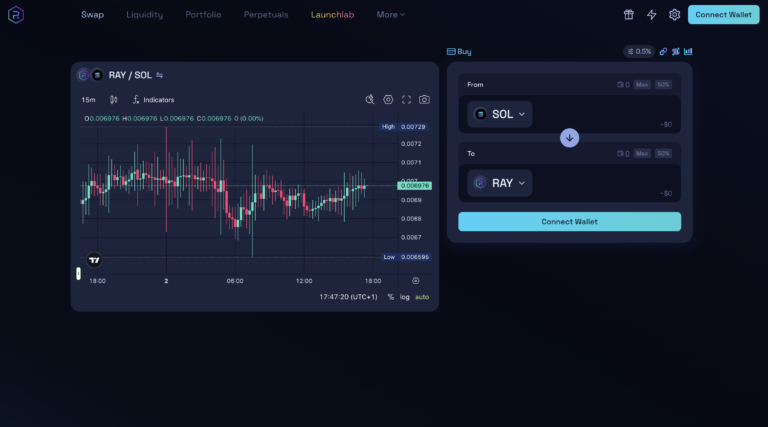Toggle percent scale on chart axis
This screenshot has width=768, height=427.
pos(390,297)
